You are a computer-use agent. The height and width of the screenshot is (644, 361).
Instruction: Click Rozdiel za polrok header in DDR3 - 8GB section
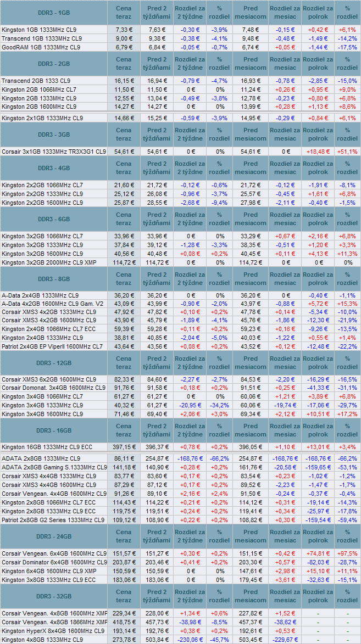click(x=318, y=279)
